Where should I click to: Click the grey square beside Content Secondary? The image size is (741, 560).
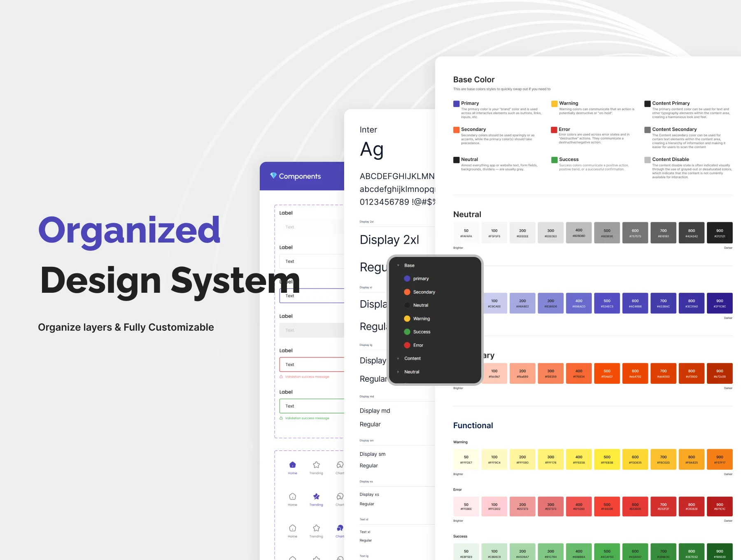coord(648,130)
